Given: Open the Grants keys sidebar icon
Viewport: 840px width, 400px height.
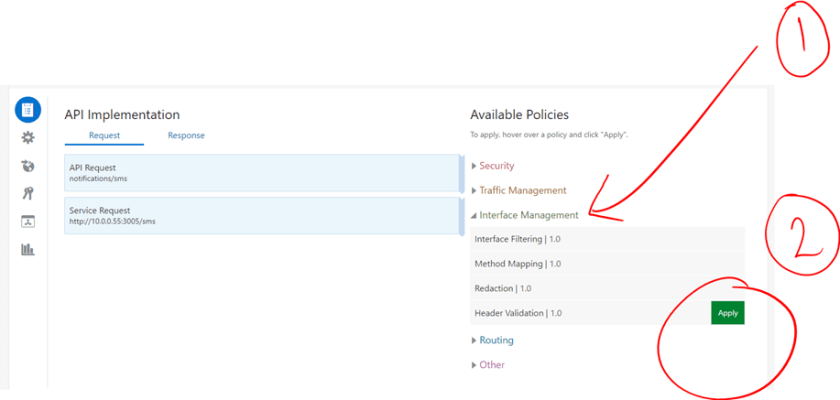Looking at the screenshot, I should click(x=28, y=193).
